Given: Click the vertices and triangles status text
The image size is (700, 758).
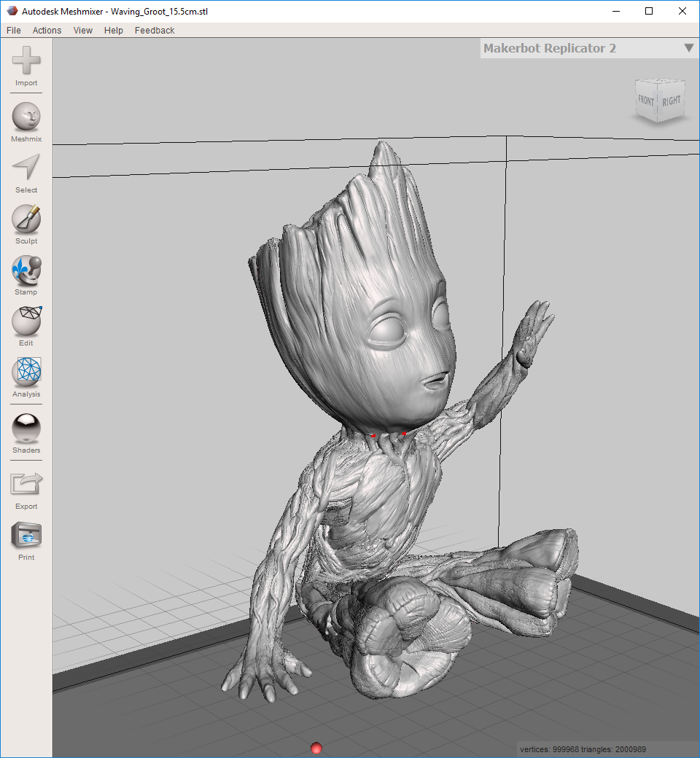Looking at the screenshot, I should click(583, 749).
